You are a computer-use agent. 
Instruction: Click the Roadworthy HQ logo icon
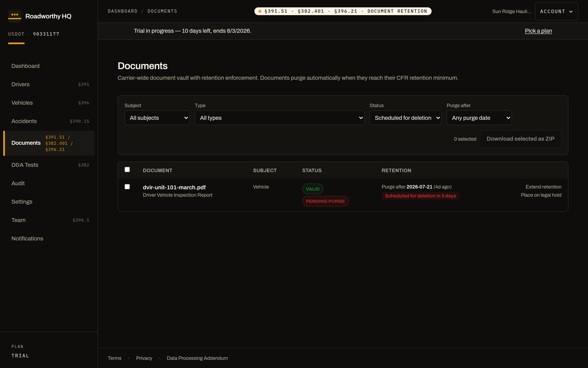pyautogui.click(x=14, y=16)
